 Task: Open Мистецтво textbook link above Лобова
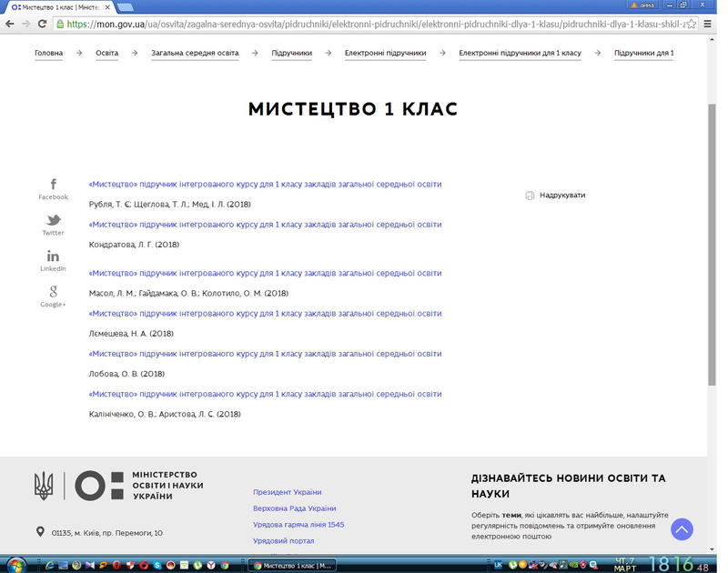pyautogui.click(x=265, y=354)
